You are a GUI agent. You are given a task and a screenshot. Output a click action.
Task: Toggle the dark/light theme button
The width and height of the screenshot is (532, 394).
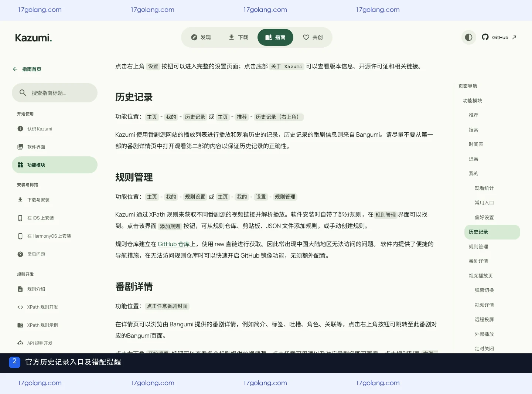(468, 37)
